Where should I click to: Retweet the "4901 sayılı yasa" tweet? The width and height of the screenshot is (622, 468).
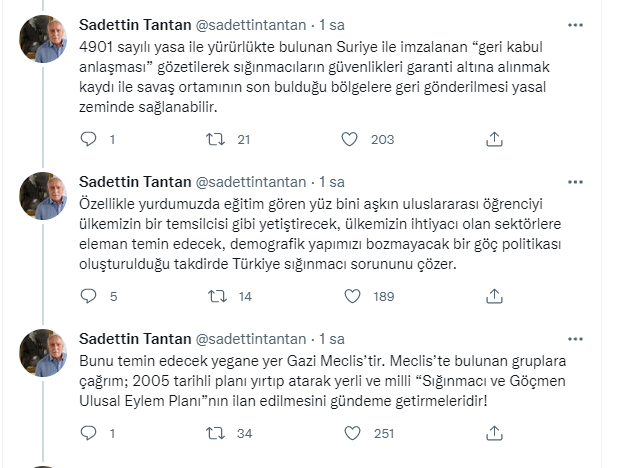pos(214,140)
